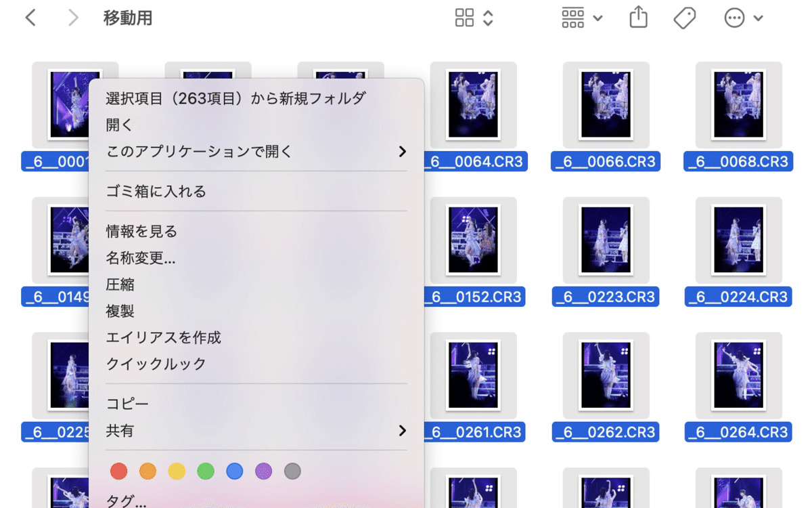Click file name _6__0223.CR3
Screen dimensions: 812x508
[606, 297]
